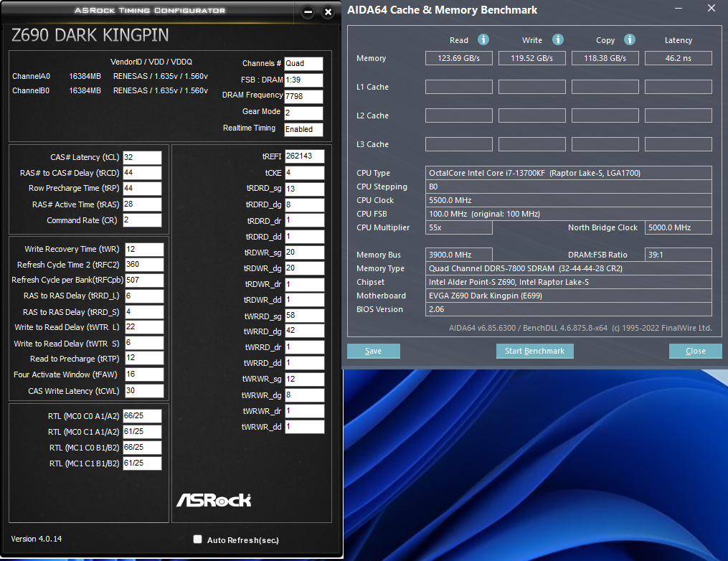This screenshot has height=561, width=728.
Task: Select the Four Activate Window (tFAW) field
Action: (x=144, y=374)
